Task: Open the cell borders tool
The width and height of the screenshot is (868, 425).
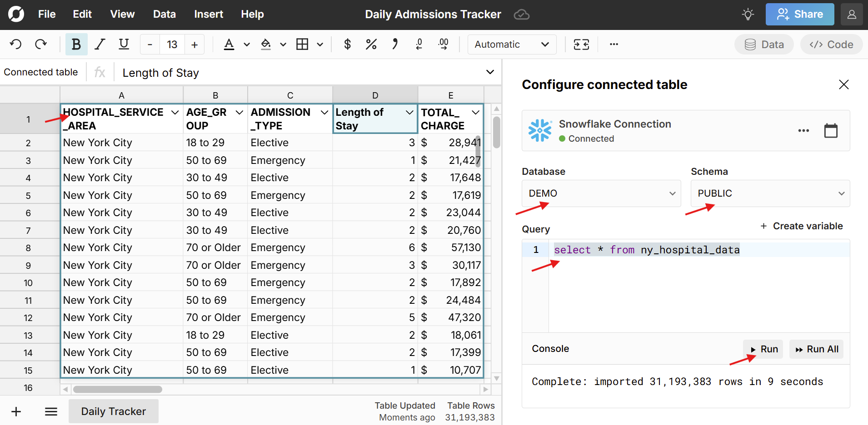Action: tap(302, 44)
